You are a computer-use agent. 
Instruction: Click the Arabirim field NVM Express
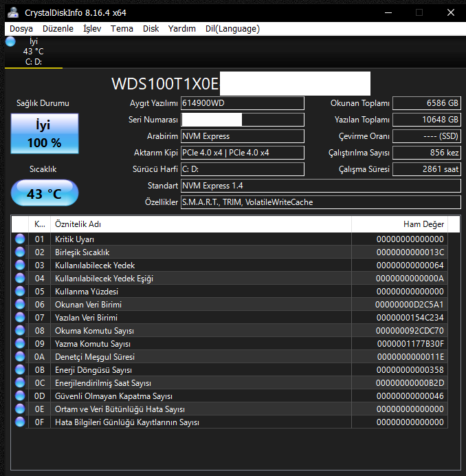click(243, 136)
